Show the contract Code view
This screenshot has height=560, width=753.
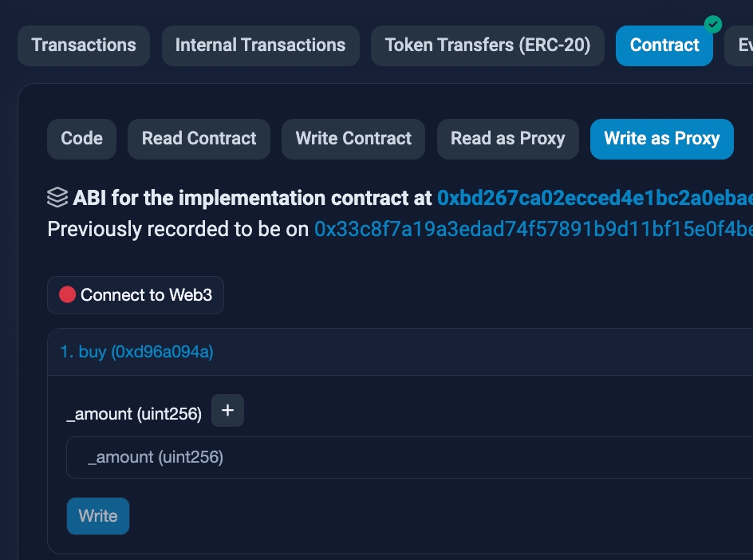(x=81, y=139)
